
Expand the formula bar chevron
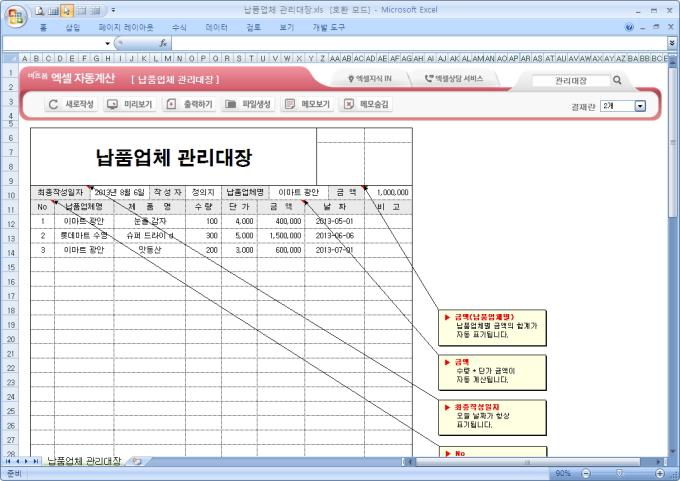(x=671, y=44)
